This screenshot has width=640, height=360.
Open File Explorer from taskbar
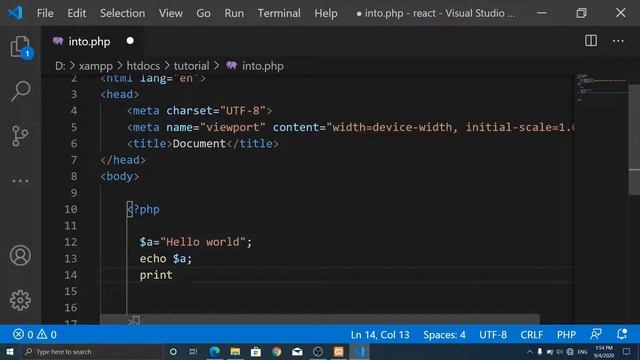point(235,351)
